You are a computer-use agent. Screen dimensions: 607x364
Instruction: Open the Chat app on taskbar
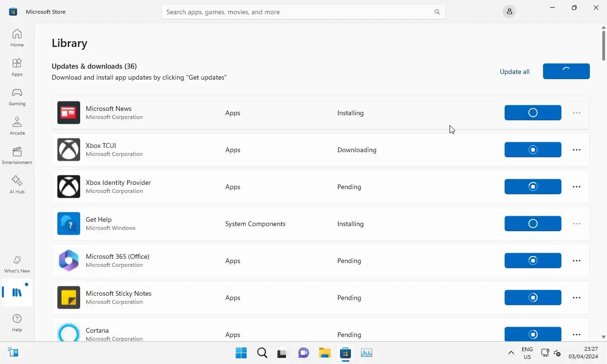[x=303, y=353]
